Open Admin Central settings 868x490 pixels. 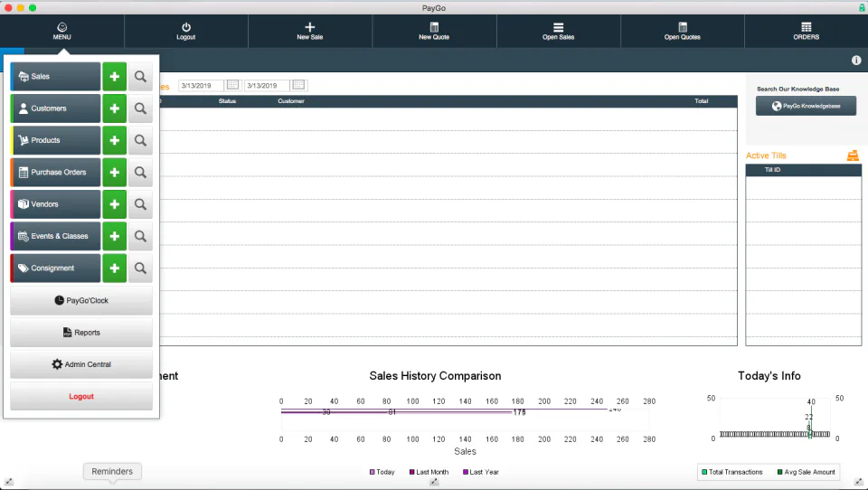pos(81,364)
